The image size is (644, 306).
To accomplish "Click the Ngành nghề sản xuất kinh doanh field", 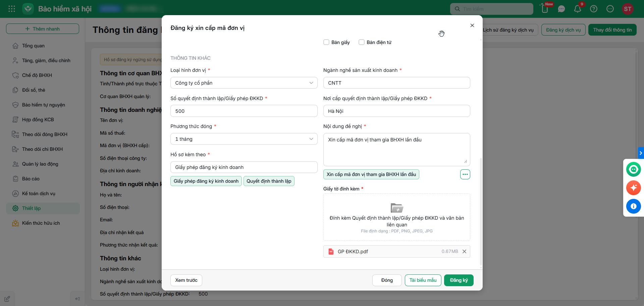I will (396, 83).
